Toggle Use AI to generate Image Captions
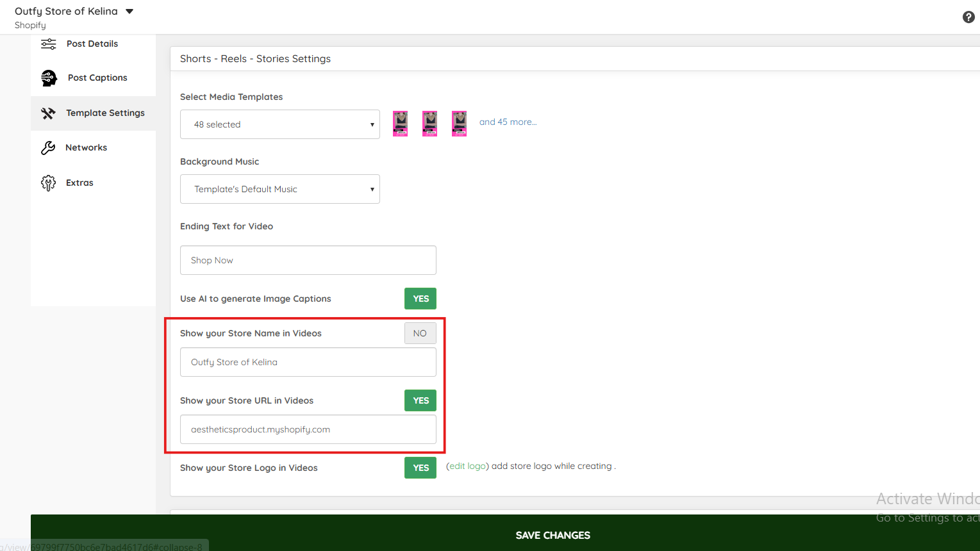Image resolution: width=980 pixels, height=551 pixels. [x=420, y=299]
